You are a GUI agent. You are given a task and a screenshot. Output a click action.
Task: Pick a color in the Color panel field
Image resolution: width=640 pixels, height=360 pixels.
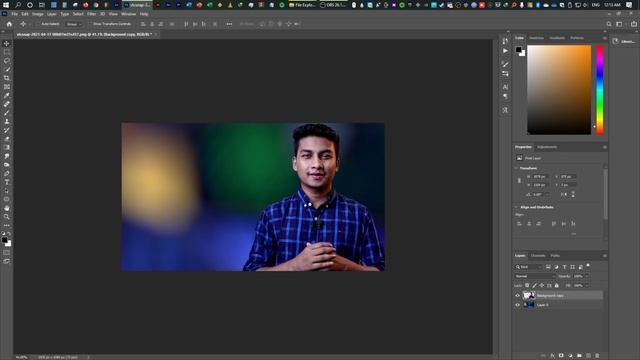559,90
